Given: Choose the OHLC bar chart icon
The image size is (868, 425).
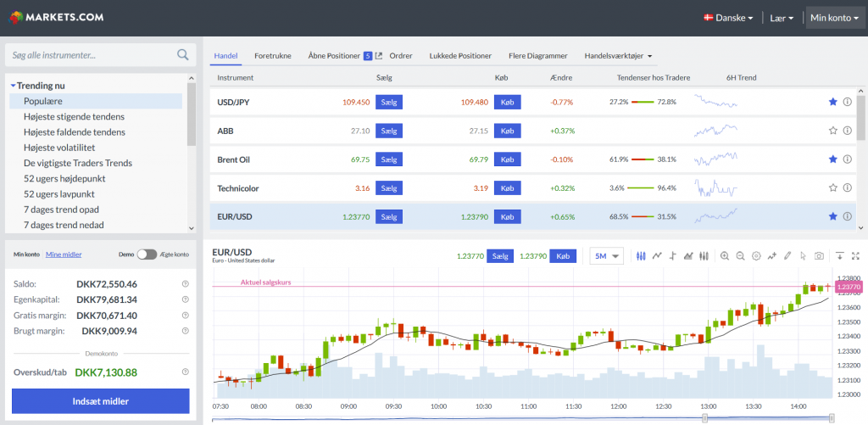Looking at the screenshot, I should (x=673, y=256).
